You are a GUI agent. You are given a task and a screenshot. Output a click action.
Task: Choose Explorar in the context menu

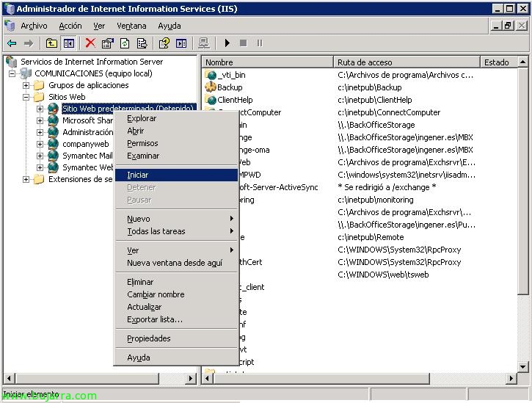pos(176,118)
